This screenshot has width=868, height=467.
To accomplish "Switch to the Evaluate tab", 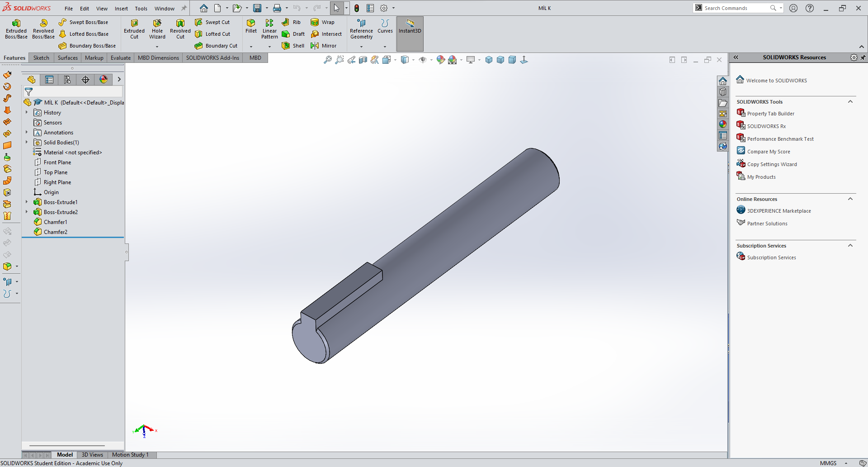I will point(121,58).
